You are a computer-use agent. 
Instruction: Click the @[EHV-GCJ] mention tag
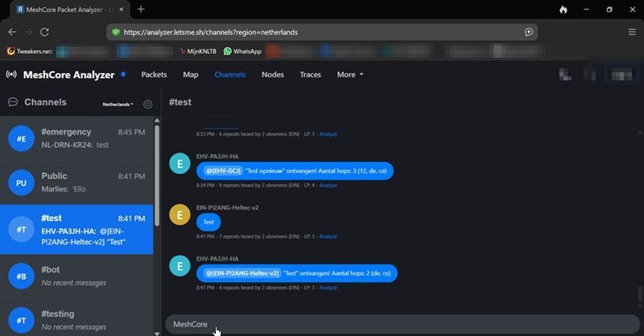223,170
